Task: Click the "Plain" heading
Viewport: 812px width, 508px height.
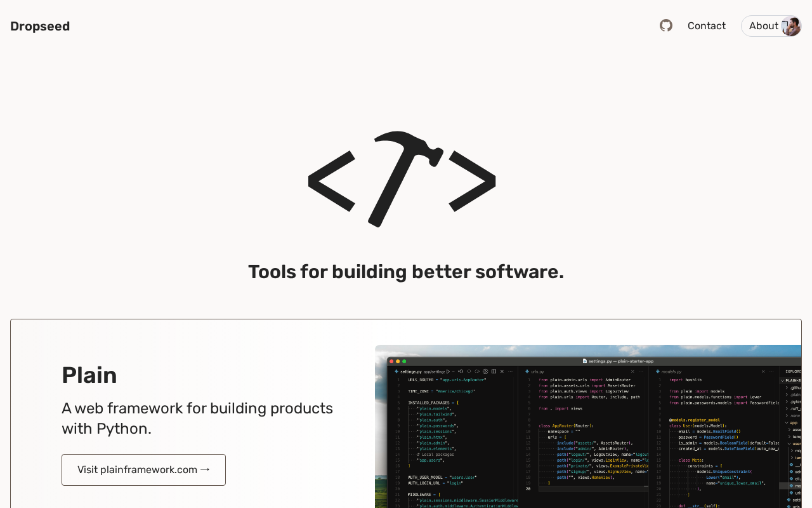Action: [x=89, y=375]
